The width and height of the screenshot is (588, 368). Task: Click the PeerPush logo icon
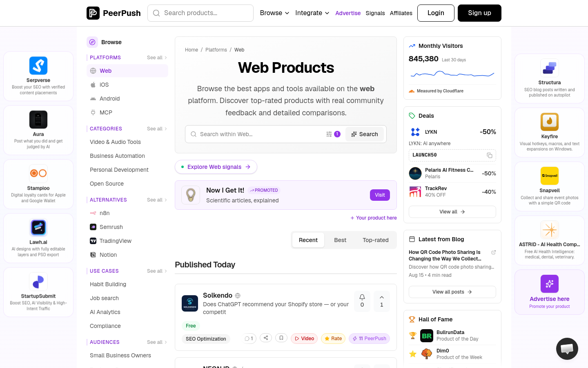tap(93, 13)
